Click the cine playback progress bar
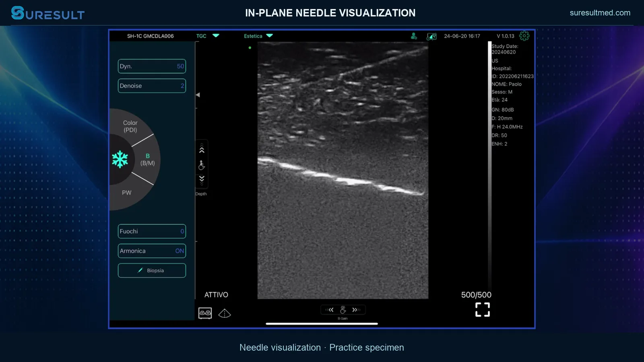 [x=322, y=323]
